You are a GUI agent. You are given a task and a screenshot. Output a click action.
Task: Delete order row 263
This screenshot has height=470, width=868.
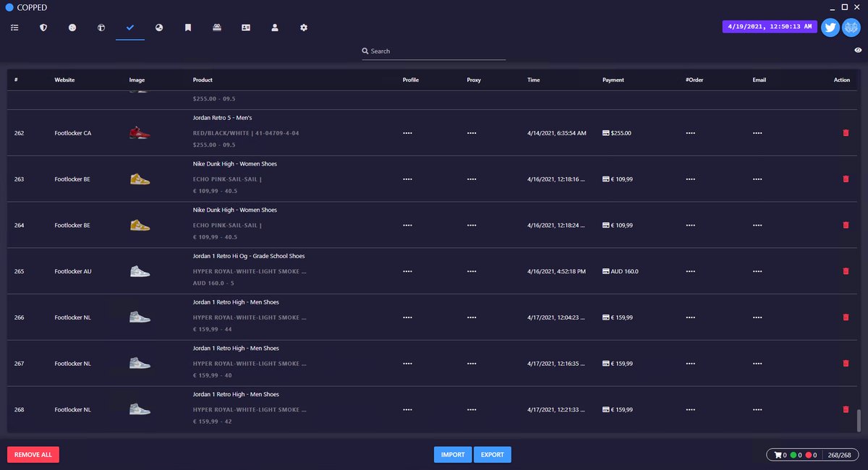pyautogui.click(x=846, y=179)
